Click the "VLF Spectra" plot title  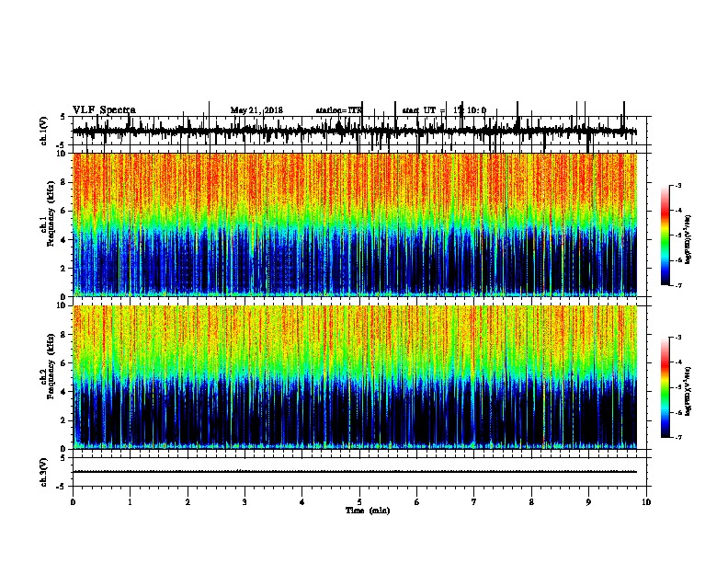104,110
